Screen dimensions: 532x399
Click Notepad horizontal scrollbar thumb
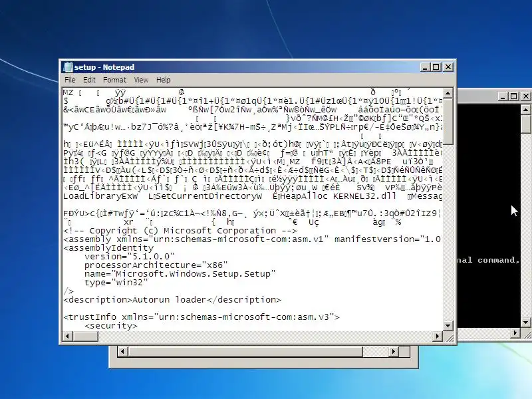tap(85, 336)
